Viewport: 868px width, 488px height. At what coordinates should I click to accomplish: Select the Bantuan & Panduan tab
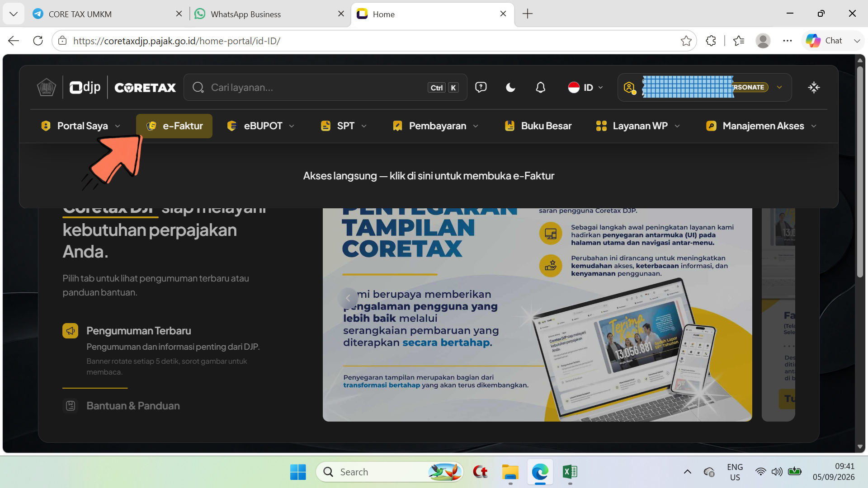pos(133,406)
